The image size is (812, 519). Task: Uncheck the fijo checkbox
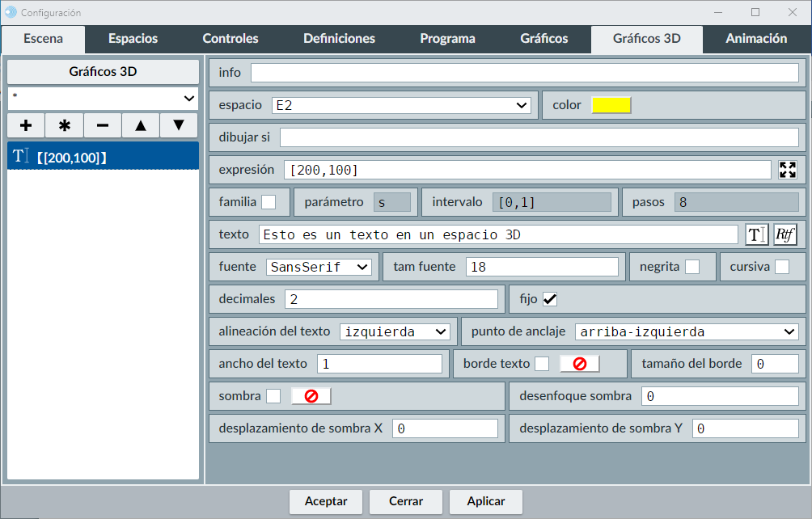550,299
